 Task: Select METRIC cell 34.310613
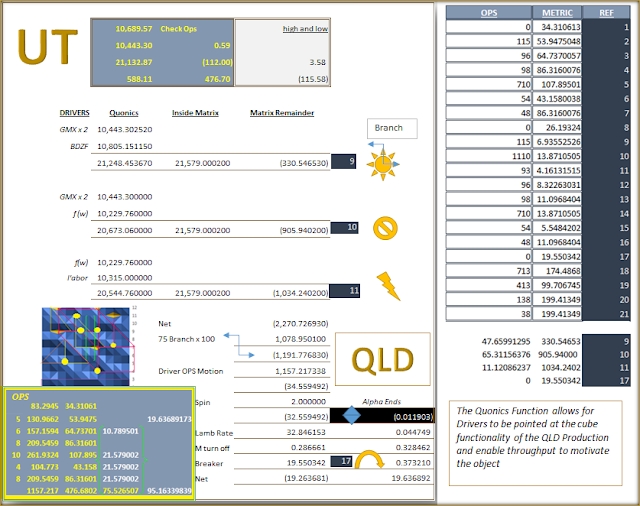point(557,27)
